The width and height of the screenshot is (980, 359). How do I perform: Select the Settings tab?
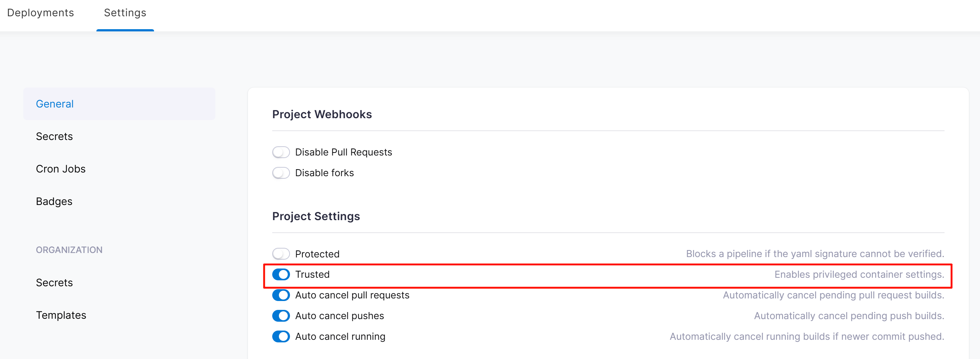pos(125,13)
